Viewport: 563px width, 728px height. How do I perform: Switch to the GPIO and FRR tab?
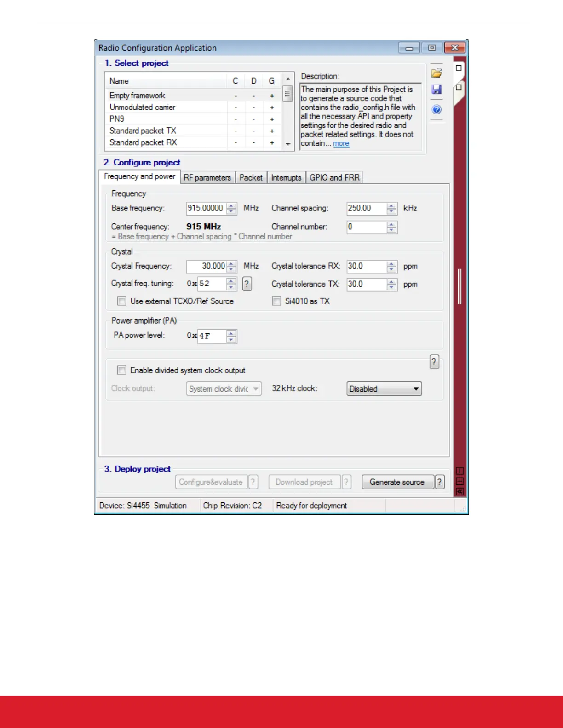point(334,177)
